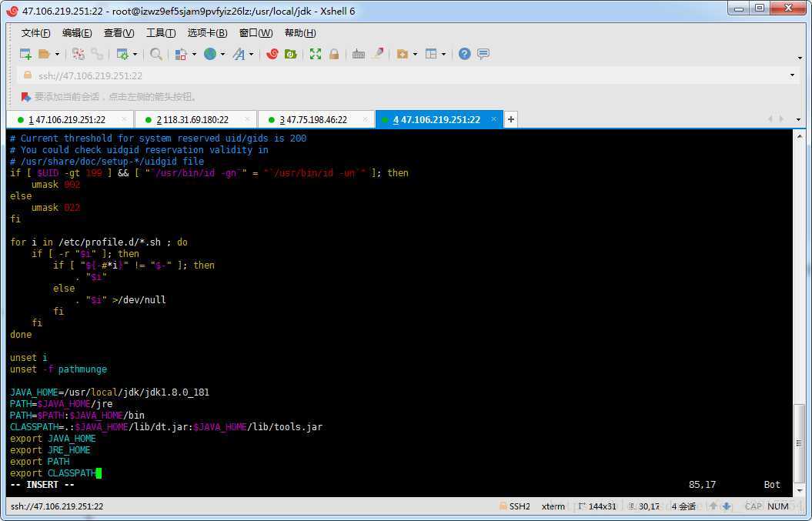Viewport: 812px width, 521px height.
Task: Add a new tab with plus button
Action: click(x=511, y=119)
